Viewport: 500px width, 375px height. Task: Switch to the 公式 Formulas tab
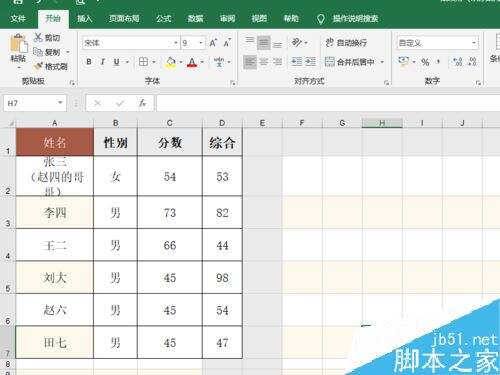(x=164, y=19)
